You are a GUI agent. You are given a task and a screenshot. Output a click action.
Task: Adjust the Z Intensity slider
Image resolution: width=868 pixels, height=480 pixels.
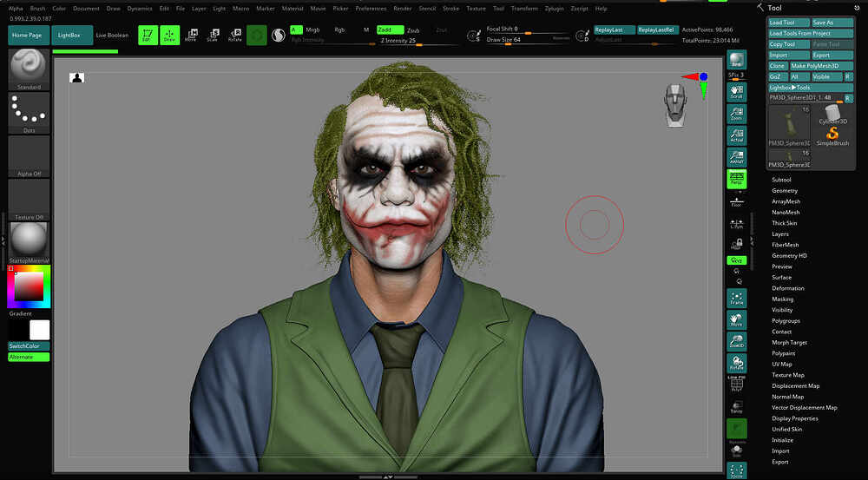pos(418,41)
